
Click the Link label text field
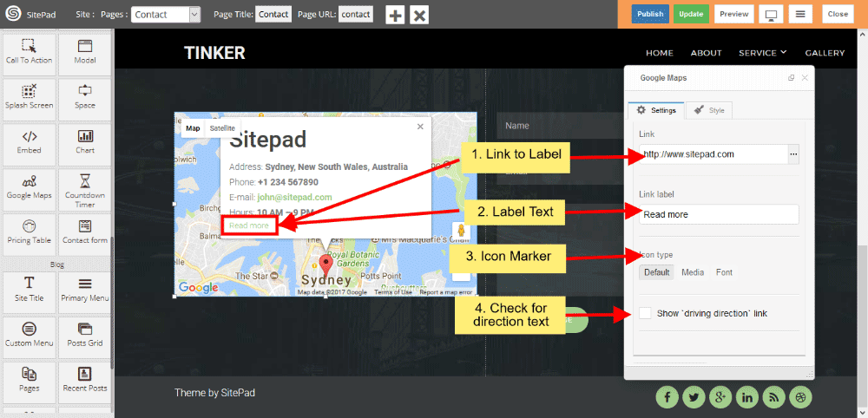(718, 214)
